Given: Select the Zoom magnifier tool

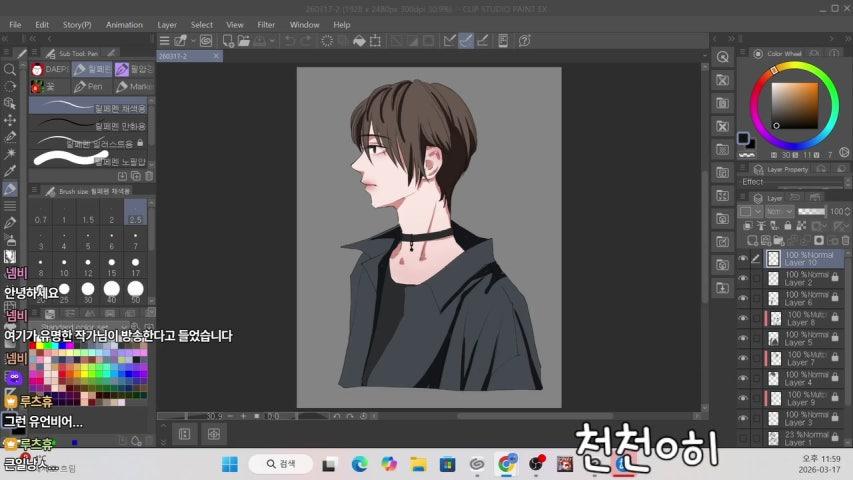Looking at the screenshot, I should [10, 70].
